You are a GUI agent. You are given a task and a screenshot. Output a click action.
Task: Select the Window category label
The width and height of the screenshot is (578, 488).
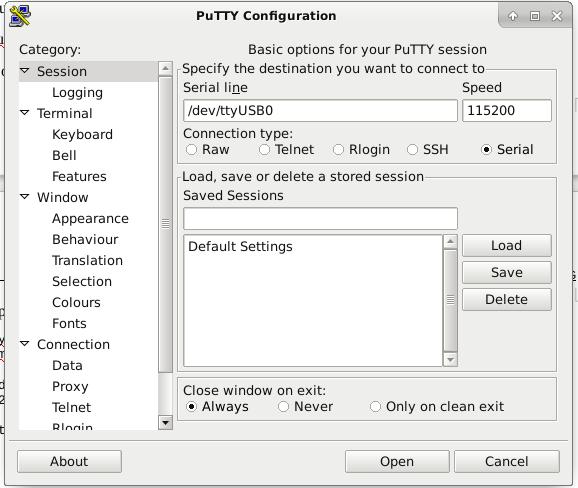pos(63,198)
